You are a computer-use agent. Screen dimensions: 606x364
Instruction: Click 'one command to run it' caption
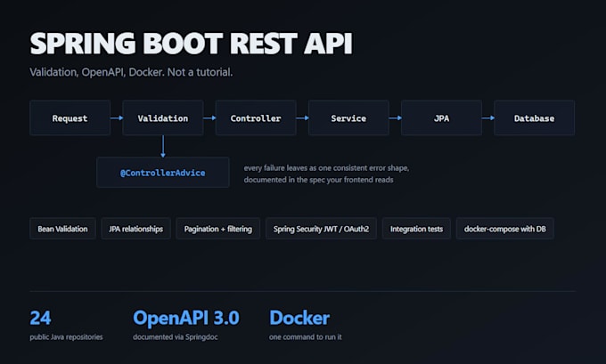[x=306, y=337]
